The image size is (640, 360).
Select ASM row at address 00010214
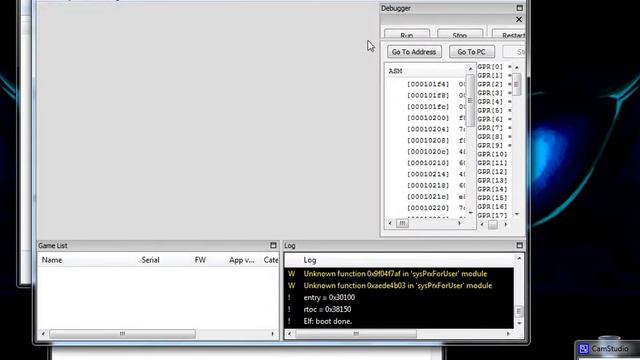pyautogui.click(x=426, y=174)
